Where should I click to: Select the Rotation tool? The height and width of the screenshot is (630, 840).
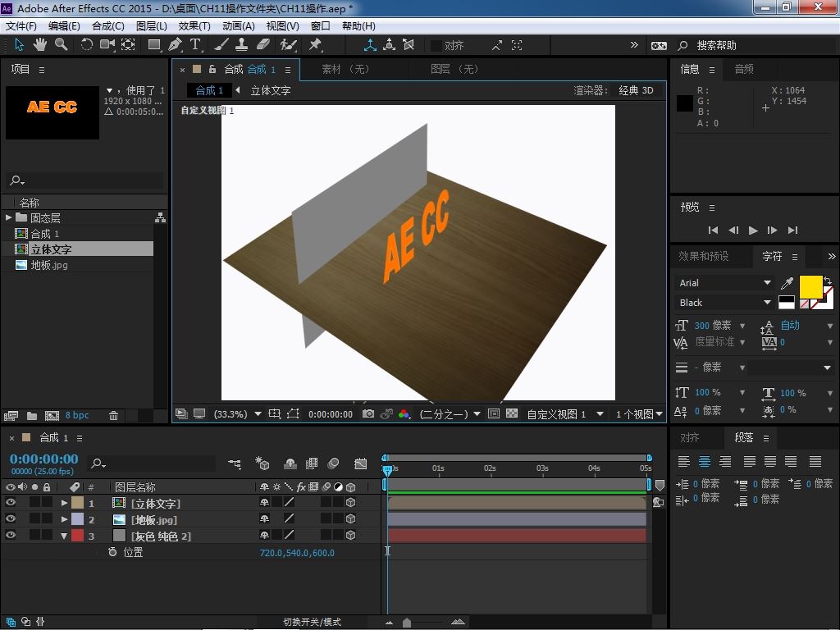tap(86, 44)
